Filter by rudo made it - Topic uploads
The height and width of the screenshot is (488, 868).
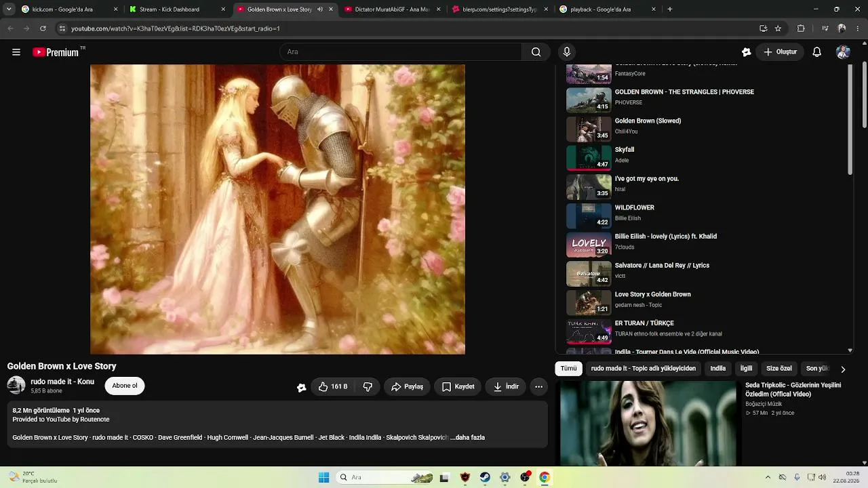click(644, 369)
